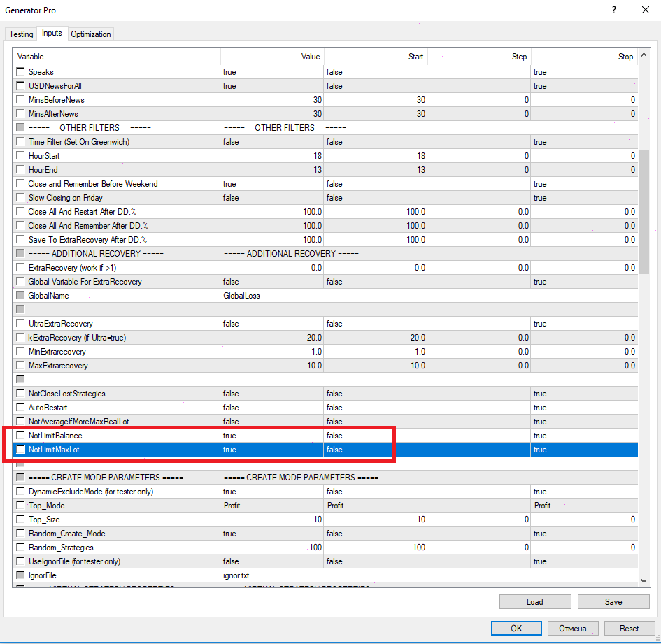Toggle the Top_Mode checkbox
The width and height of the screenshot is (661, 644).
click(x=20, y=505)
